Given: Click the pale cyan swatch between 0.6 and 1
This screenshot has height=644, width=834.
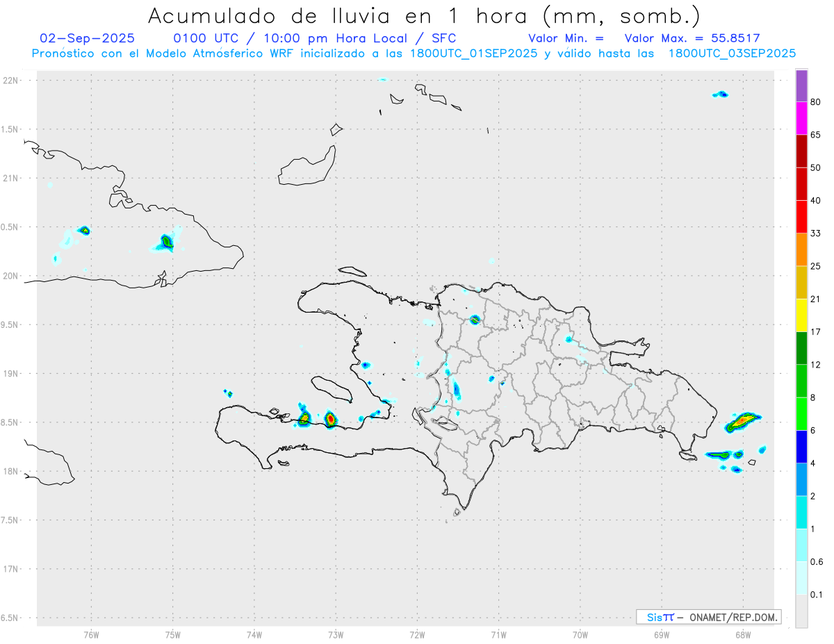Looking at the screenshot, I should click(801, 545).
